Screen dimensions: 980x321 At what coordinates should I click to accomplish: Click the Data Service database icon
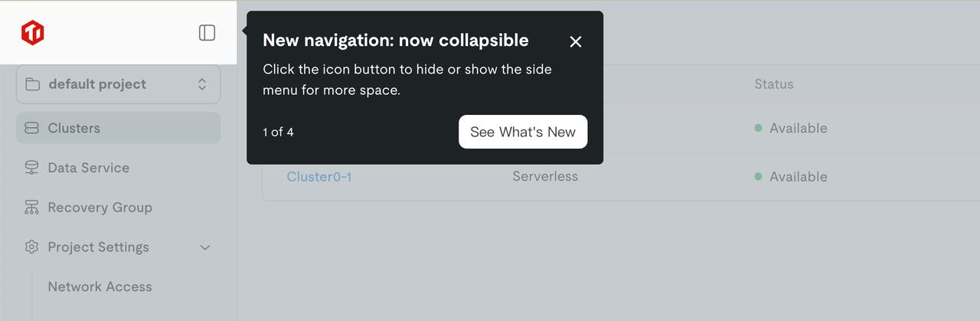31,168
